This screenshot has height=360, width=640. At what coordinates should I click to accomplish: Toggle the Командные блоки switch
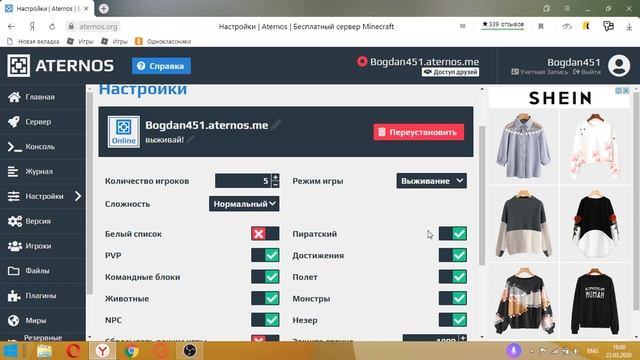tap(265, 277)
